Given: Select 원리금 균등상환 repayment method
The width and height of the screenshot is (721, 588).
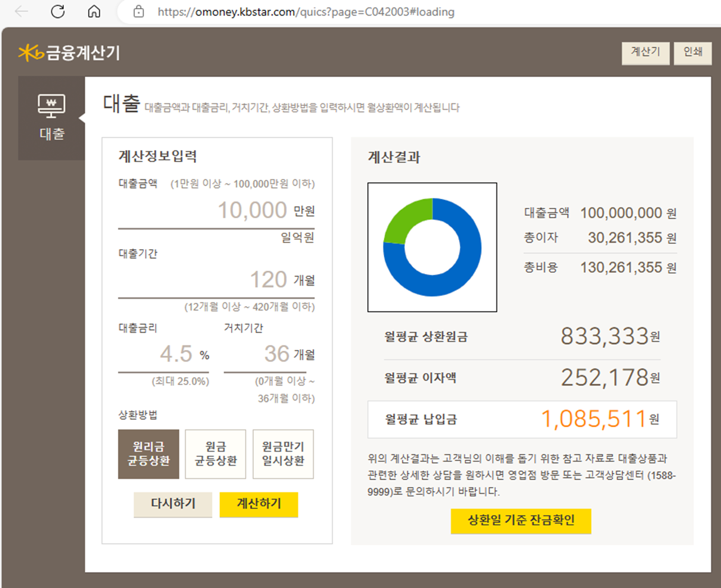Looking at the screenshot, I should (x=149, y=454).
